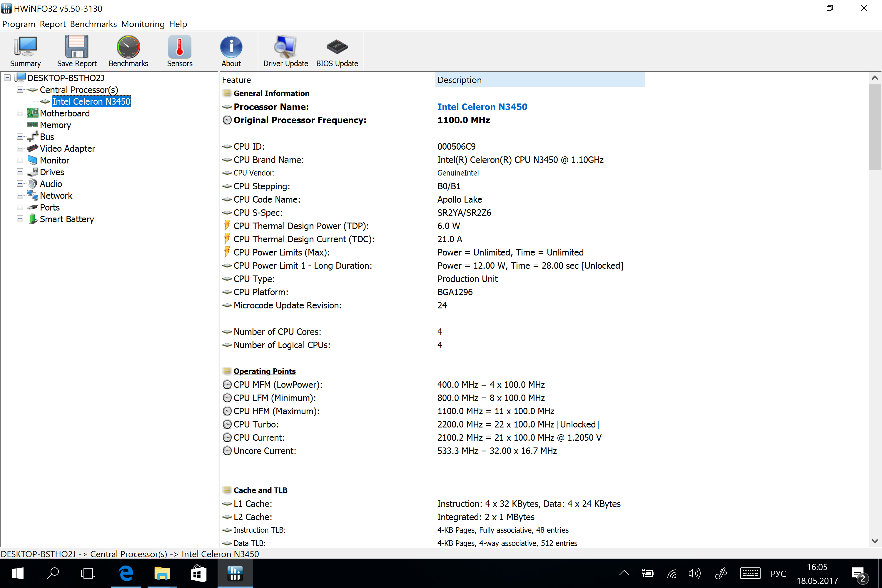Open the Program menu
Viewport: 882px width, 588px height.
click(x=19, y=24)
